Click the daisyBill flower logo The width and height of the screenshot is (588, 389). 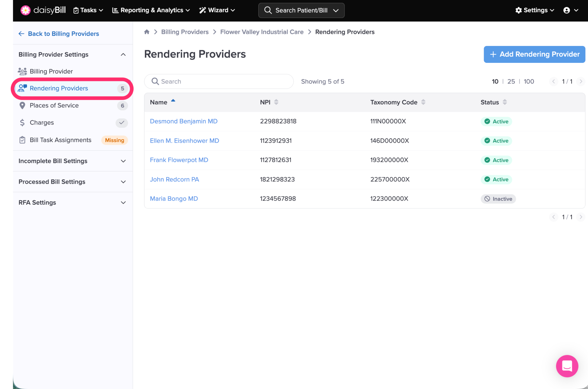pos(26,10)
